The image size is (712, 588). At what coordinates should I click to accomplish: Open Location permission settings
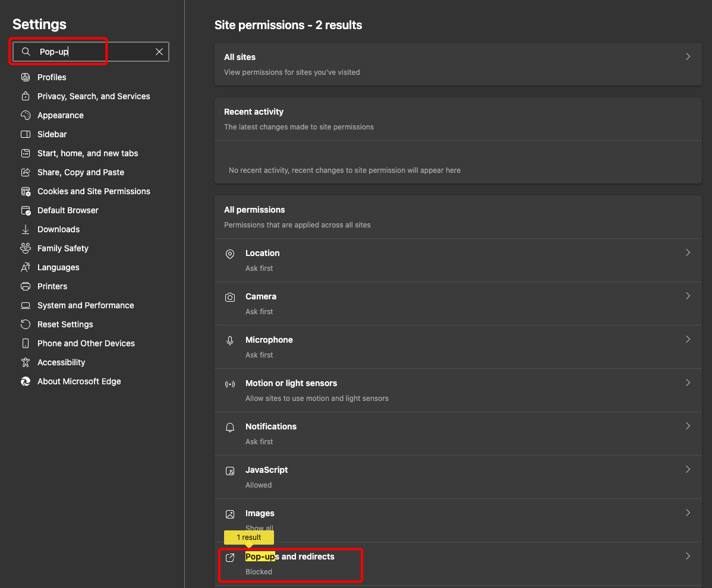click(x=458, y=260)
